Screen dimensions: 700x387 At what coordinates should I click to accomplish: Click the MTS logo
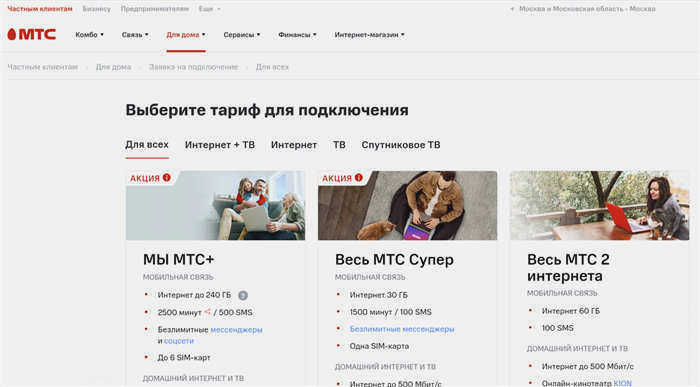32,34
